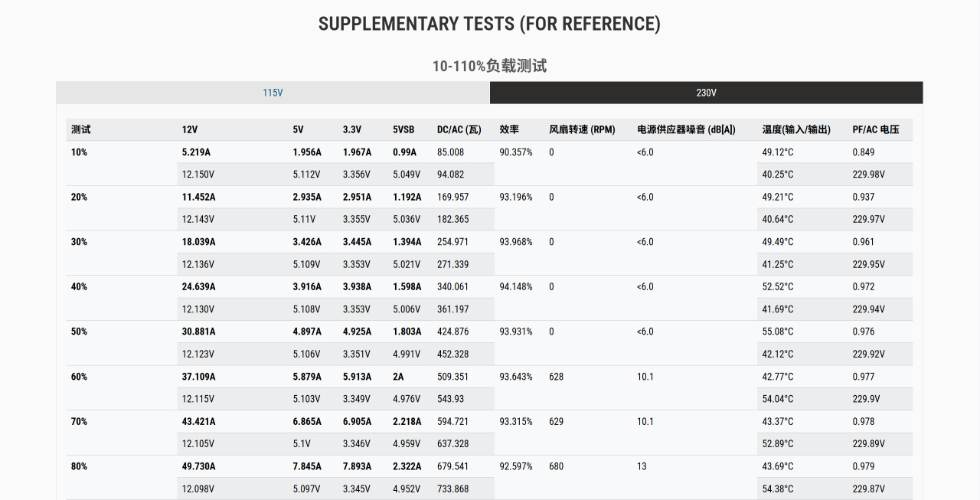Image resolution: width=980 pixels, height=500 pixels.
Task: Click the 12V column header
Action: (x=190, y=129)
